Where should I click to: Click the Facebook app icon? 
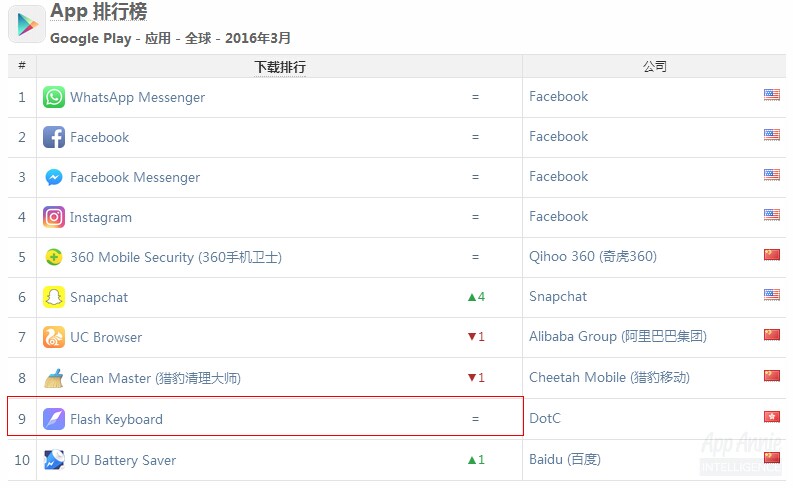coord(54,137)
